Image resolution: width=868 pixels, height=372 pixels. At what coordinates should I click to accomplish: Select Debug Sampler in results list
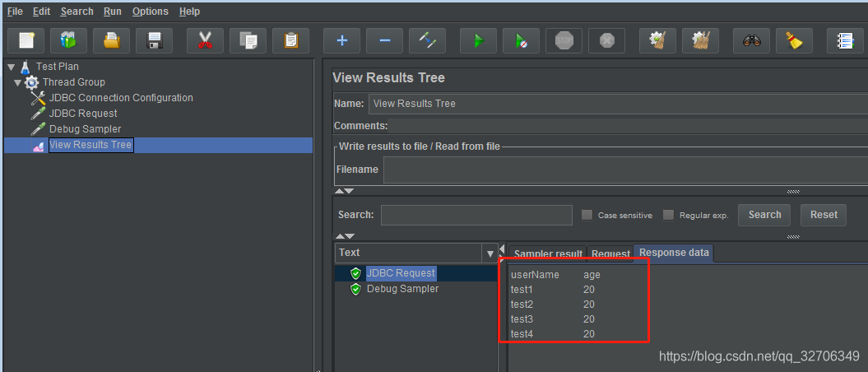[x=402, y=289]
